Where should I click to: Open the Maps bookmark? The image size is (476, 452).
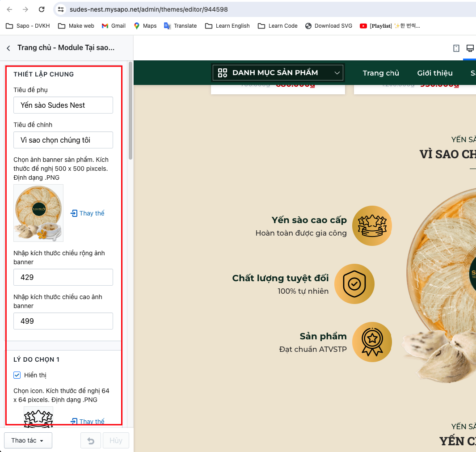(145, 26)
